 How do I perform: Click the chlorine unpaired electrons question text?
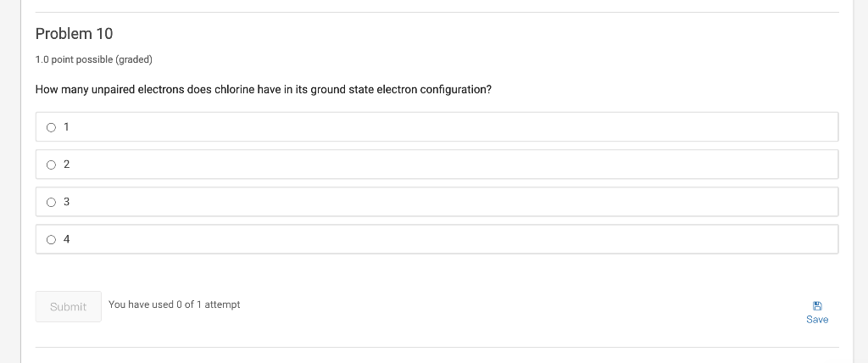263,90
